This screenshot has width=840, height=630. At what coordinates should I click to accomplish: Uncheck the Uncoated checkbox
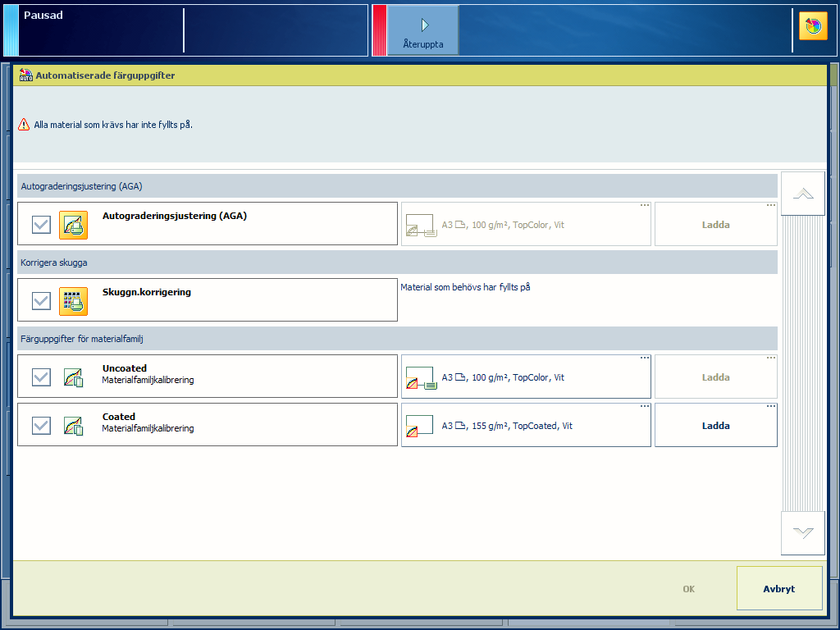coord(41,377)
